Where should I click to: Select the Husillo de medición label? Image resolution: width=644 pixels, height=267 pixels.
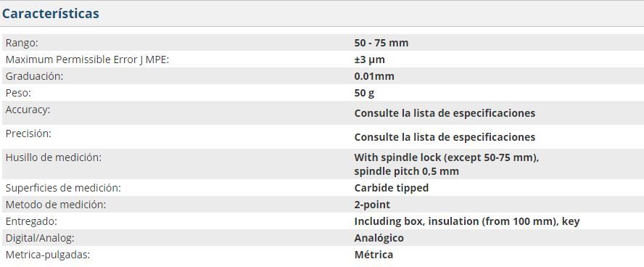[54, 157]
